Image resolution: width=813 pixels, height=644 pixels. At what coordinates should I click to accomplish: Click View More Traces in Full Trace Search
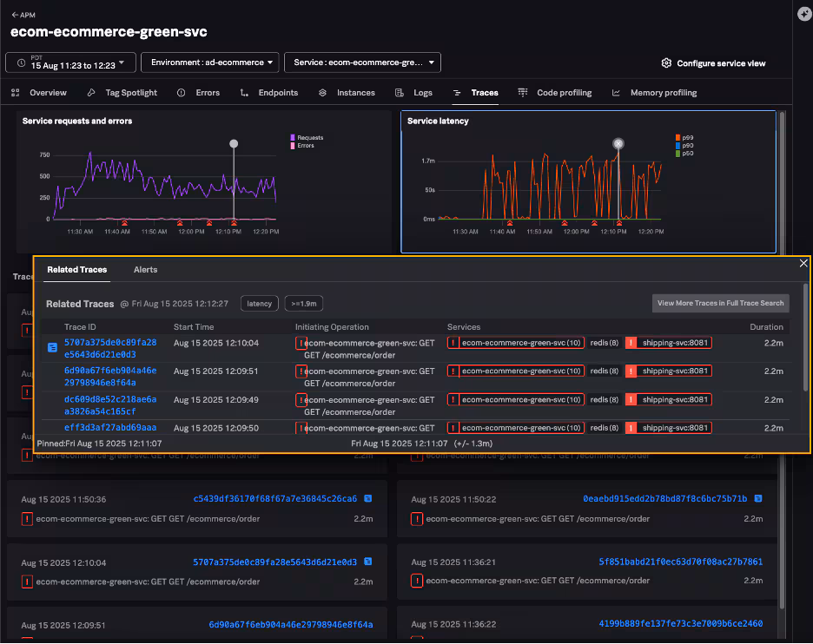(720, 303)
